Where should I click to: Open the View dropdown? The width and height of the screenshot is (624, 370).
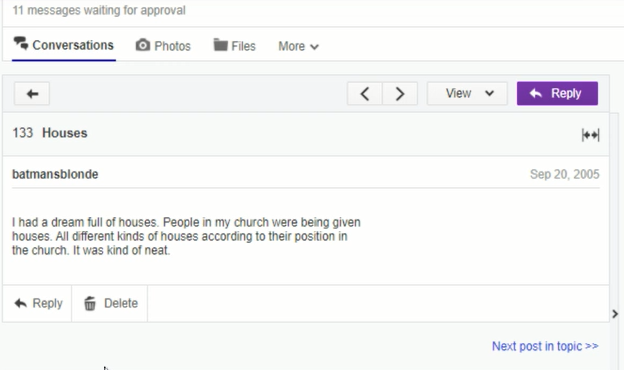pyautogui.click(x=467, y=94)
